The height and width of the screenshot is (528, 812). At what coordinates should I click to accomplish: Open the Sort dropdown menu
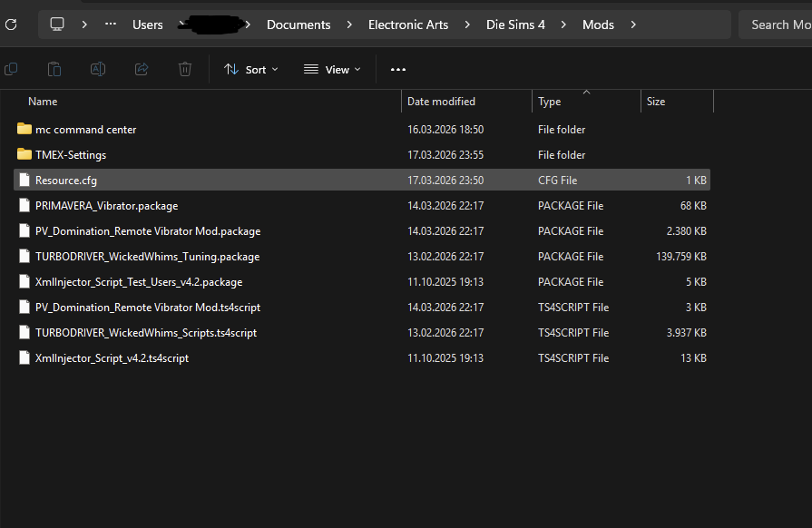pyautogui.click(x=251, y=69)
